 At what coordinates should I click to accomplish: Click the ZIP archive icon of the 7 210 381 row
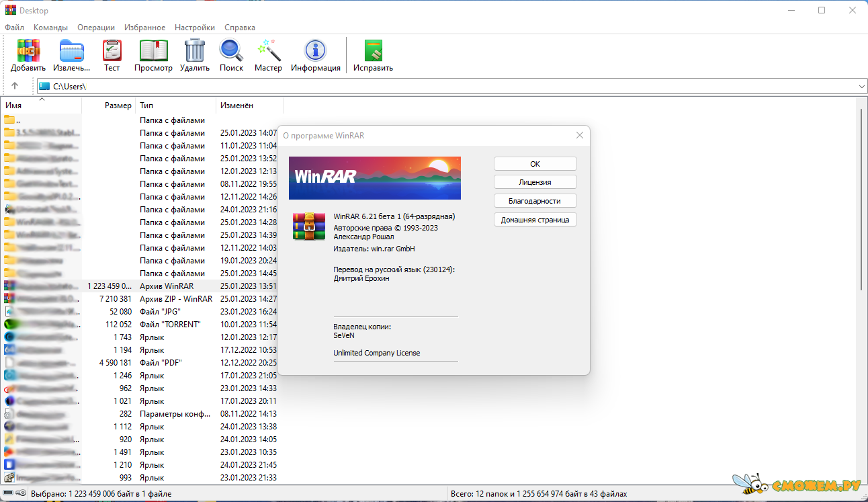pyautogui.click(x=9, y=299)
